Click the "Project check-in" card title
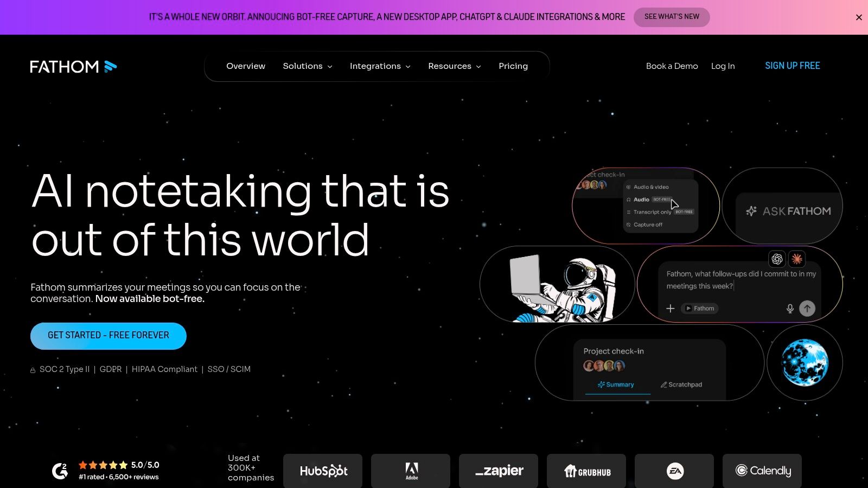The image size is (868, 488). click(614, 351)
